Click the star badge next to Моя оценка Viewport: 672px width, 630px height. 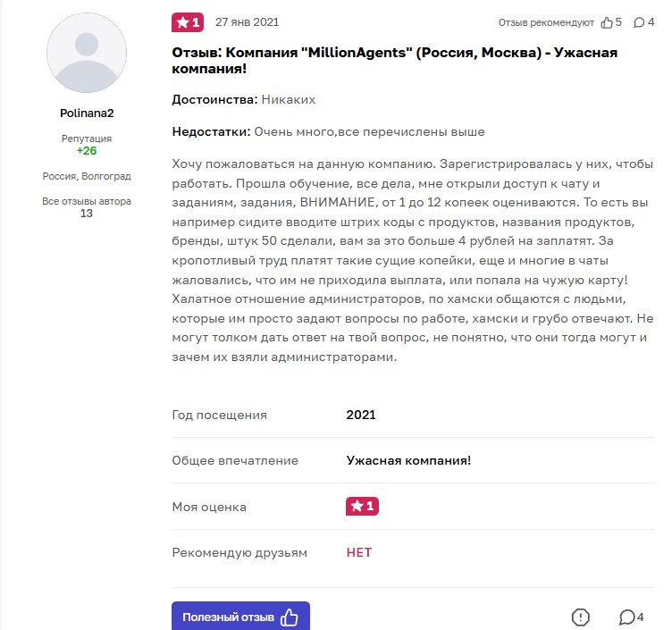click(362, 507)
